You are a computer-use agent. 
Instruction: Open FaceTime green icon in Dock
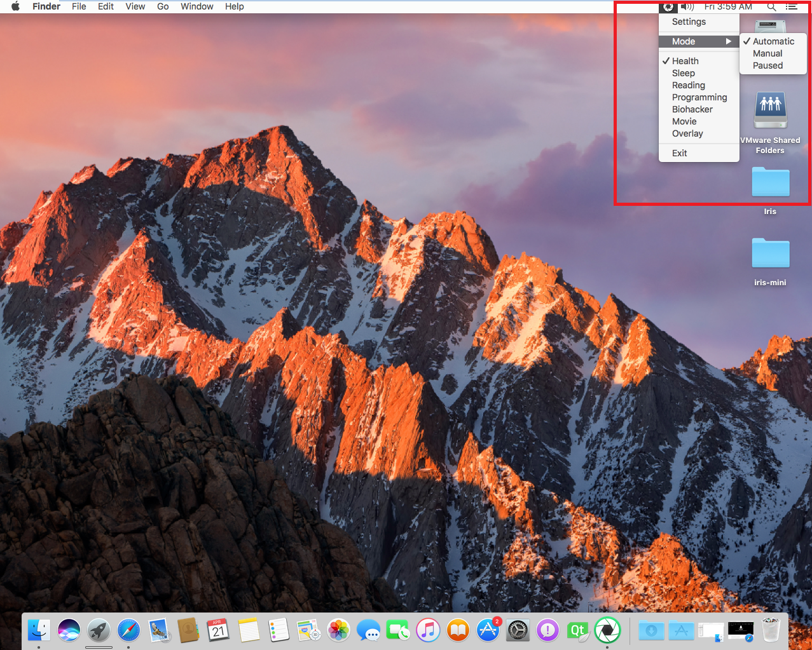pos(398,630)
